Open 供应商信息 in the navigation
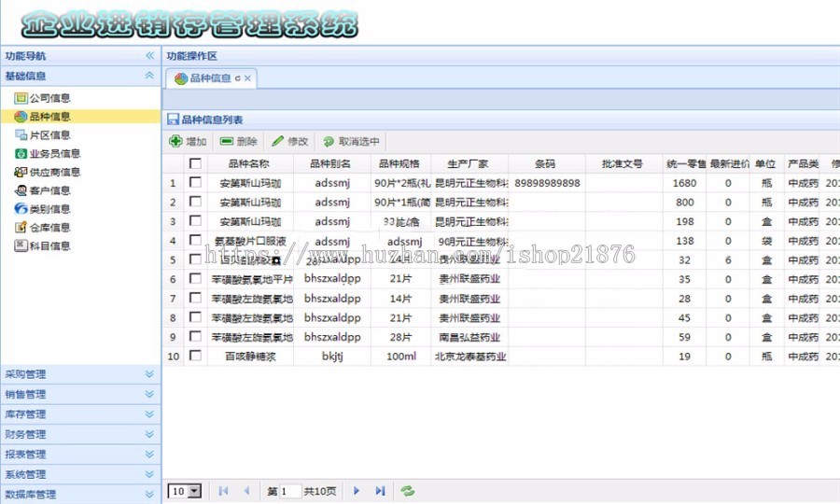The width and height of the screenshot is (840, 504). pyautogui.click(x=55, y=172)
